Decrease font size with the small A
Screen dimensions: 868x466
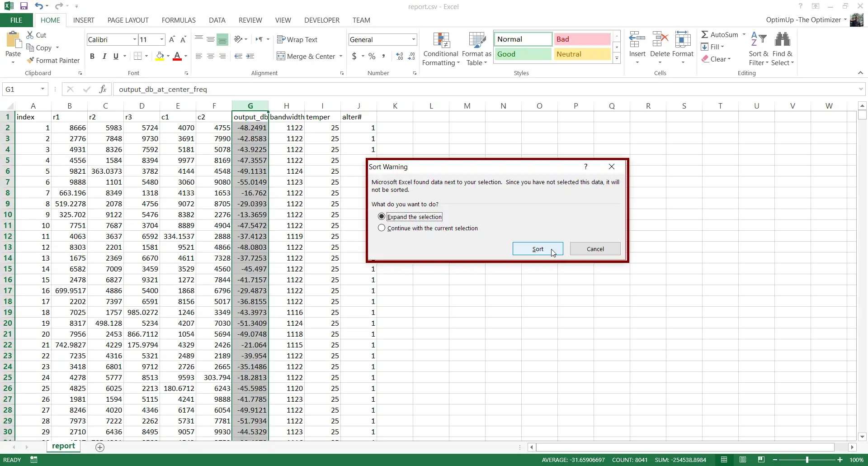coord(183,39)
